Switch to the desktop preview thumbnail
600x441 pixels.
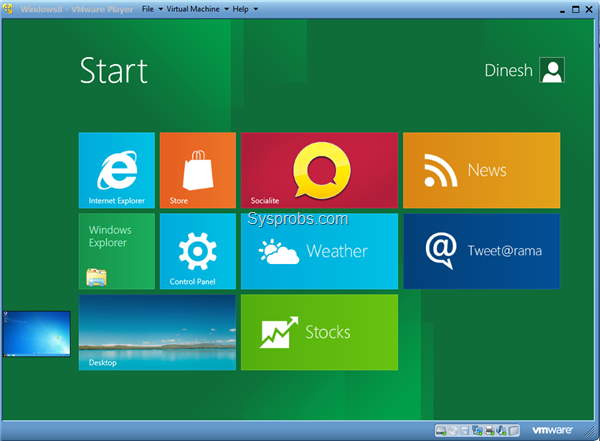[x=37, y=334]
